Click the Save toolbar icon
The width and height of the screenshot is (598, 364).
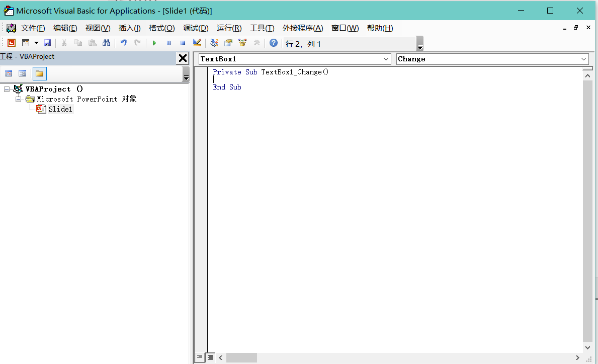(47, 43)
